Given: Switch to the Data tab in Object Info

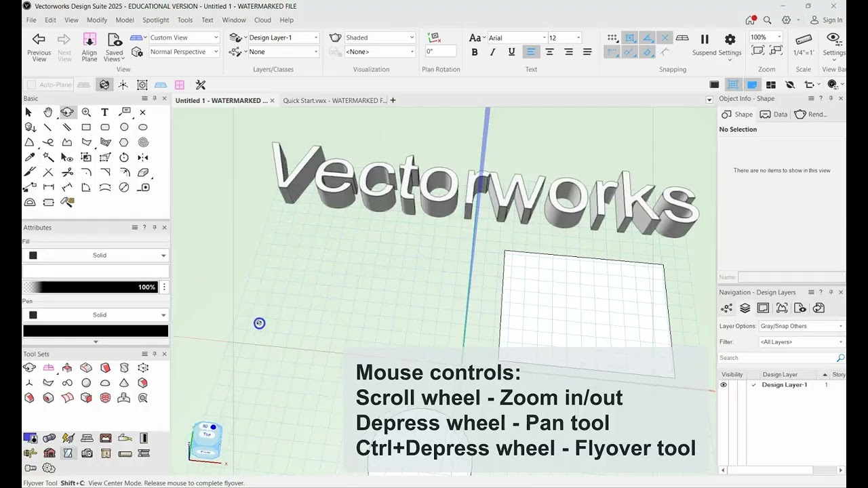Looking at the screenshot, I should (774, 115).
